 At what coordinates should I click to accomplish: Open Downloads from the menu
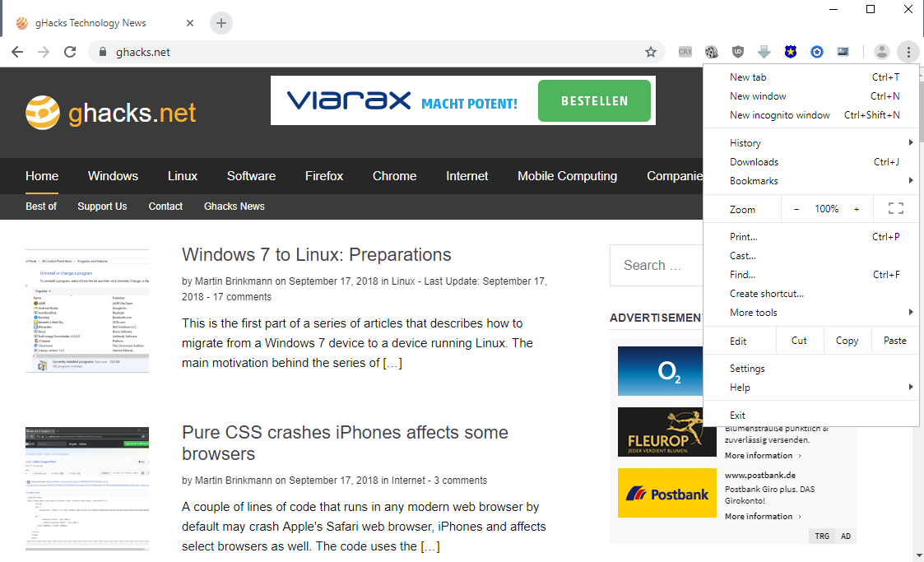click(811, 162)
